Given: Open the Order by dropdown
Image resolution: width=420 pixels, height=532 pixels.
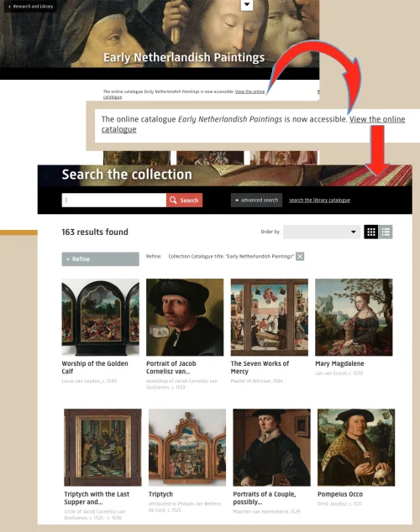Looking at the screenshot, I should 322,232.
